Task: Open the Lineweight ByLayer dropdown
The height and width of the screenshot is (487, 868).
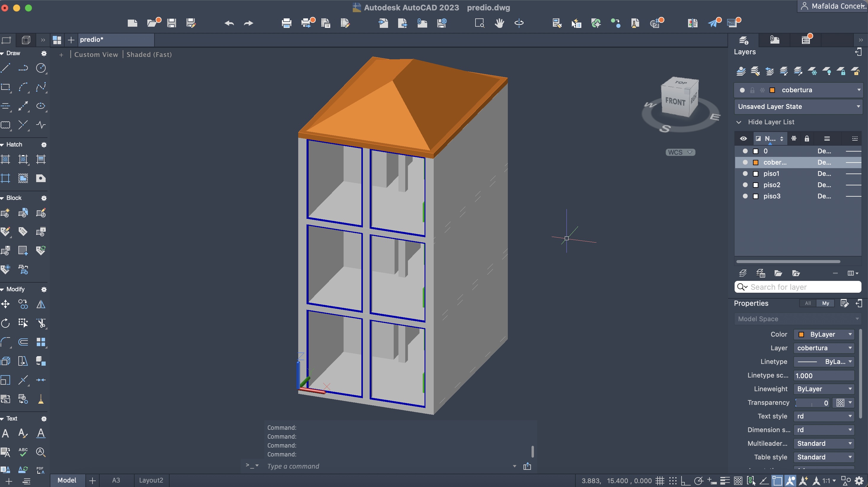Action: (824, 389)
